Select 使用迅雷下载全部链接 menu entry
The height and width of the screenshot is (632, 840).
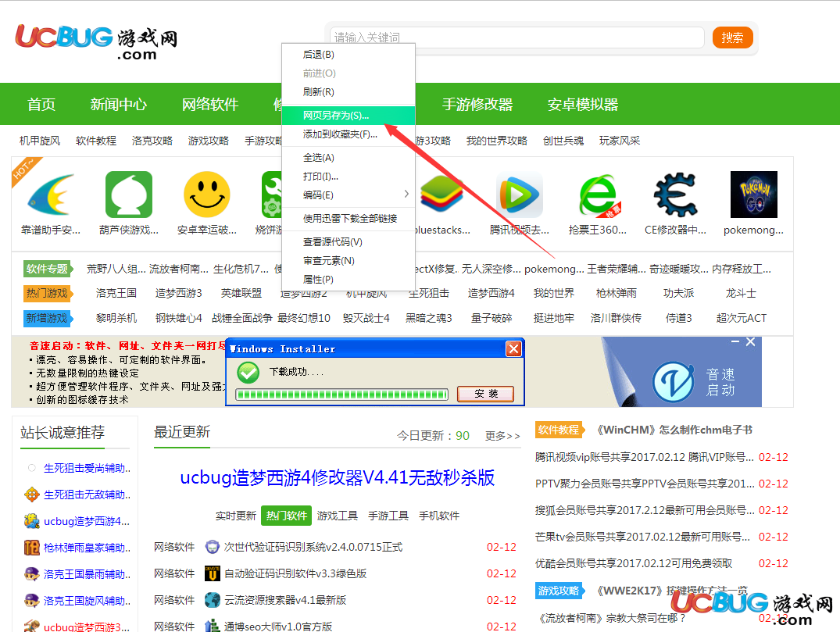tap(349, 219)
